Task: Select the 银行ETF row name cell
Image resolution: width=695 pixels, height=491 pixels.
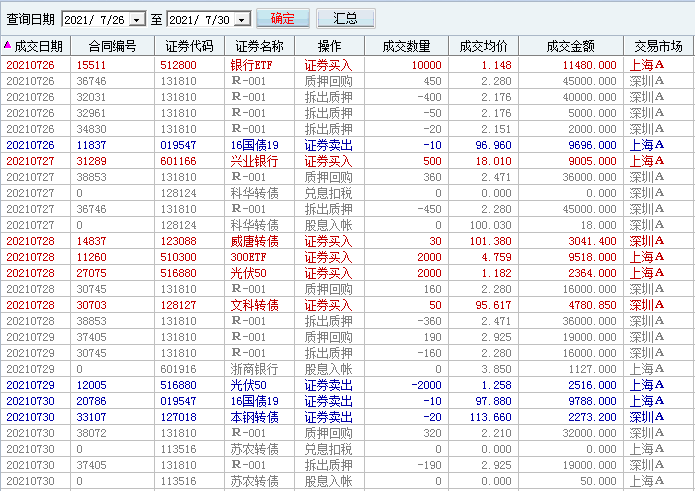Action: pos(251,65)
